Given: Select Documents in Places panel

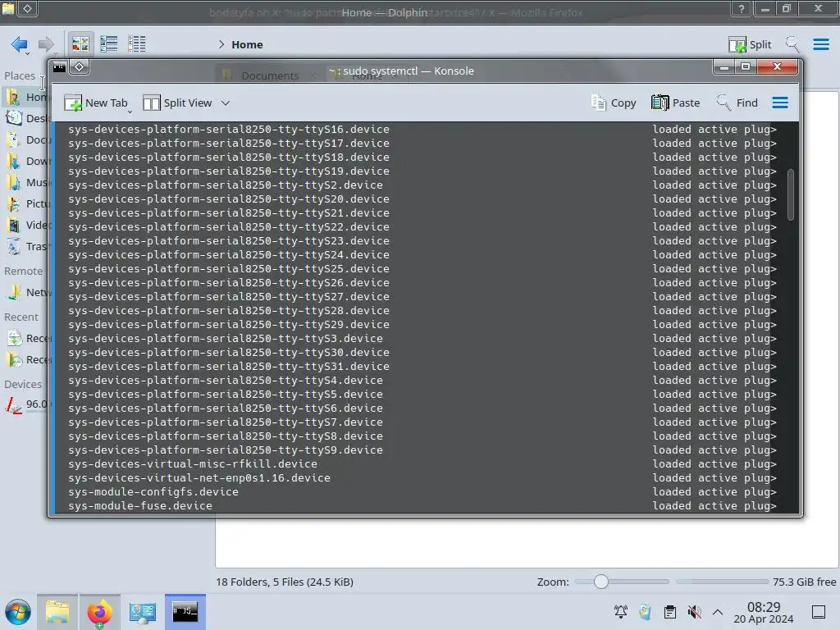Looking at the screenshot, I should pos(27,139).
